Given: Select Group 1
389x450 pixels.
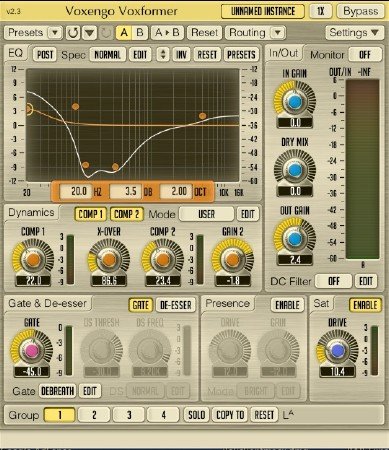Looking at the screenshot, I should (x=60, y=415).
